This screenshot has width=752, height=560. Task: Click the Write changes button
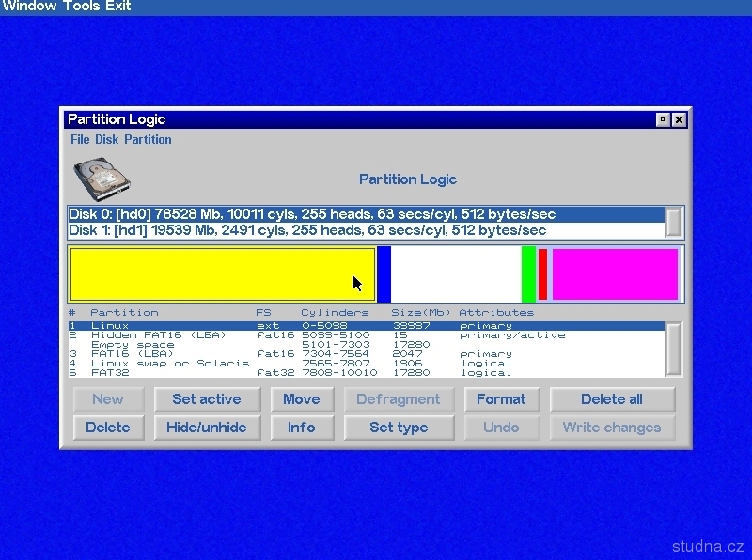point(612,428)
